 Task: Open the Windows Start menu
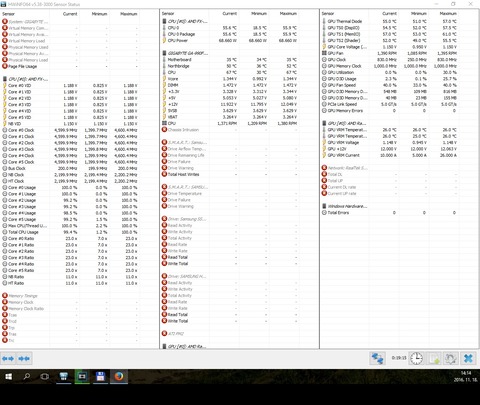9,377
